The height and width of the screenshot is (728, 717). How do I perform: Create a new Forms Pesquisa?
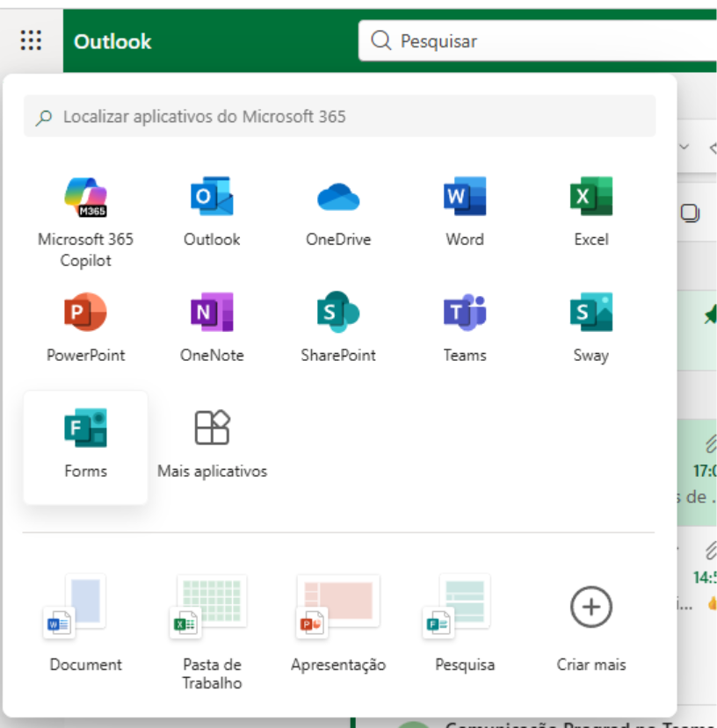coord(464,622)
